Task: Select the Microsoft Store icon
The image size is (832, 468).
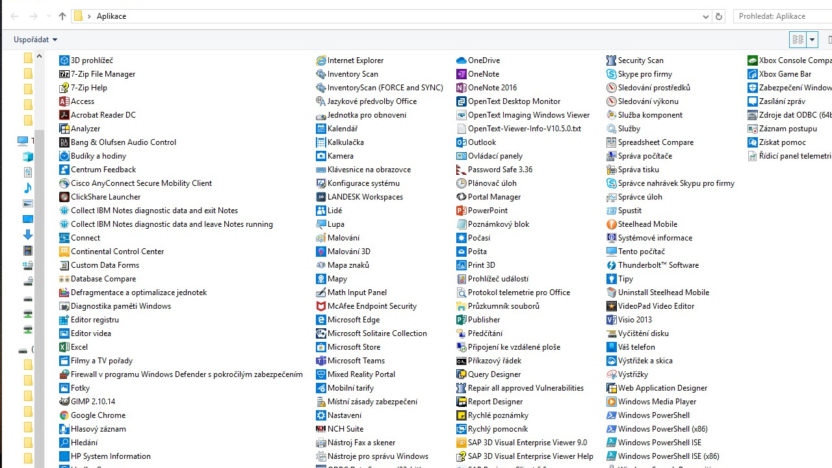Action: pos(321,347)
